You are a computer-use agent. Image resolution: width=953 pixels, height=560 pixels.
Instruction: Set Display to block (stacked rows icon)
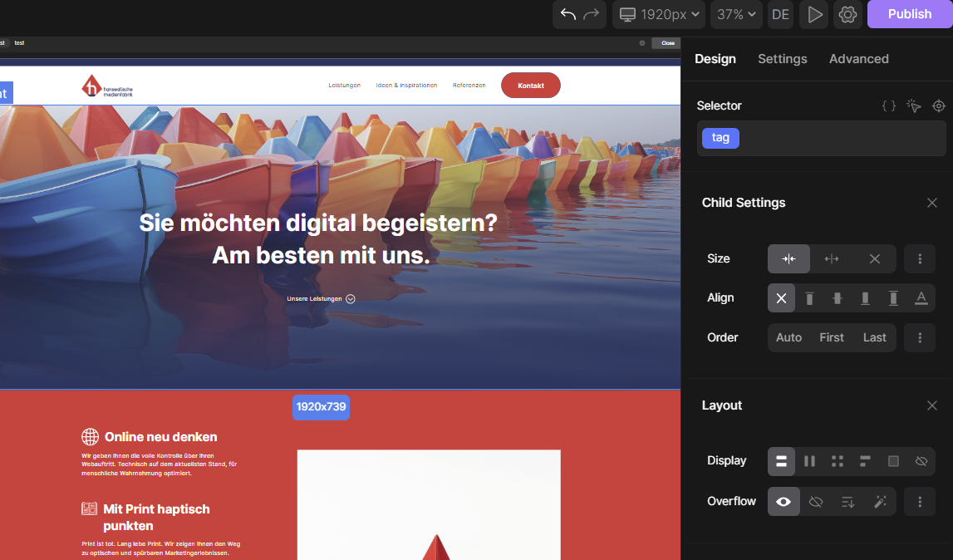781,461
